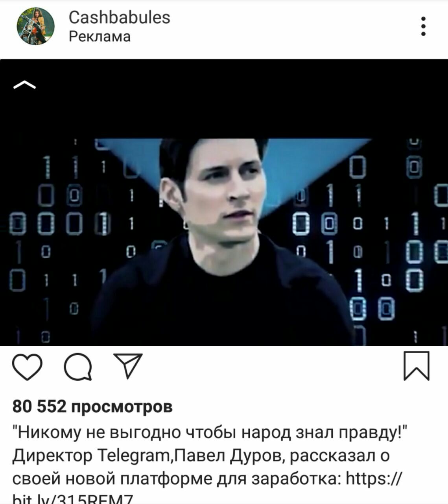The width and height of the screenshot is (448, 504).
Task: Open comments via the speech bubble icon
Action: coord(78,367)
